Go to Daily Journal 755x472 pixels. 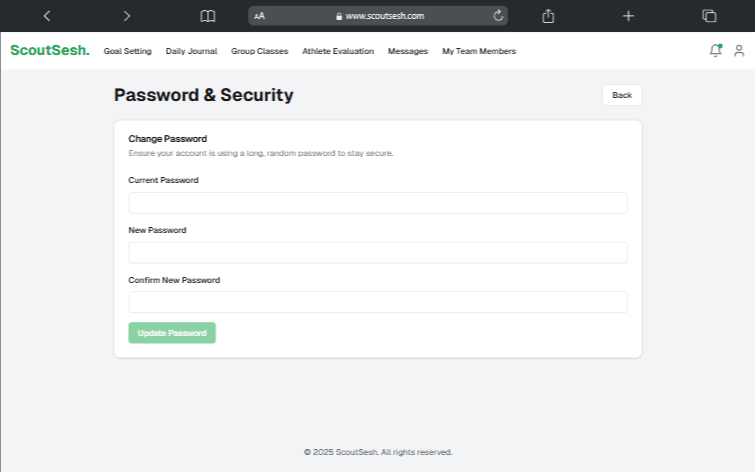[x=191, y=51]
